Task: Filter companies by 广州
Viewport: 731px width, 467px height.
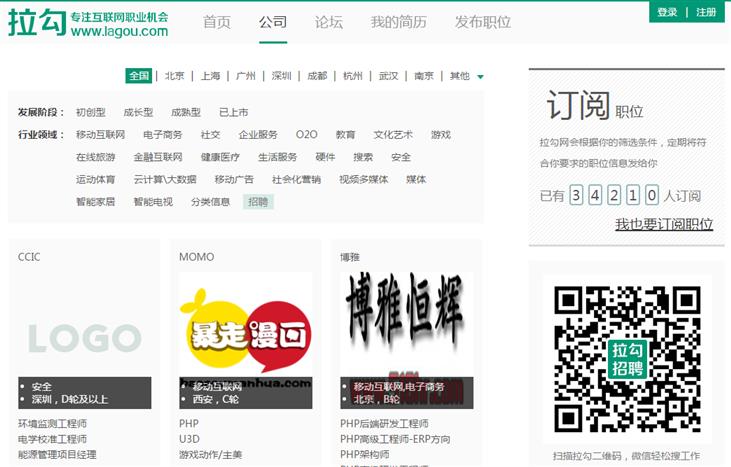Action: tap(246, 76)
